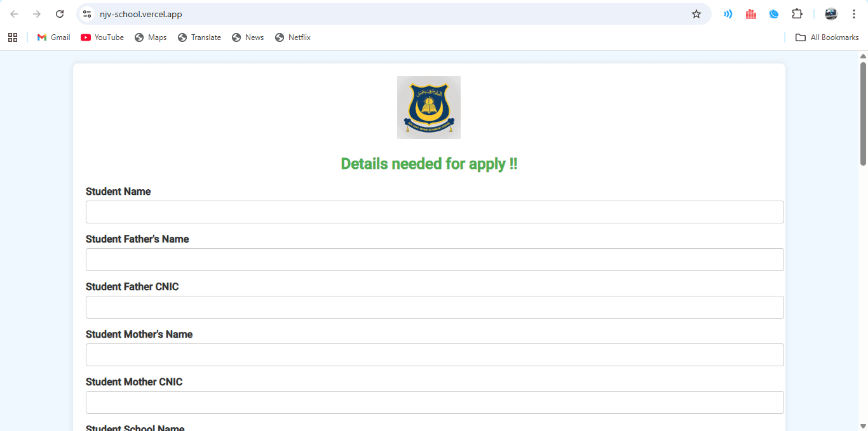Open the Netflix bookmark
This screenshot has width=868, height=431.
tap(293, 37)
